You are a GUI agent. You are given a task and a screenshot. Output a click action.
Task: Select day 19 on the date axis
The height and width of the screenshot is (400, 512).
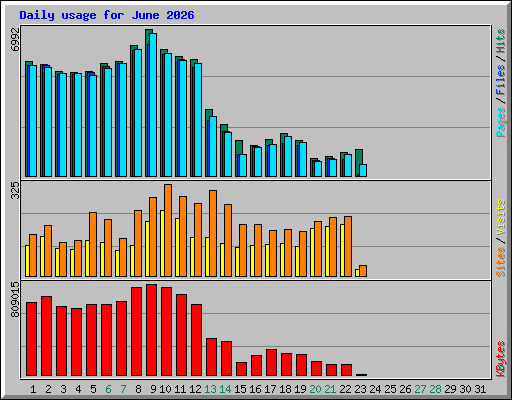300,389
